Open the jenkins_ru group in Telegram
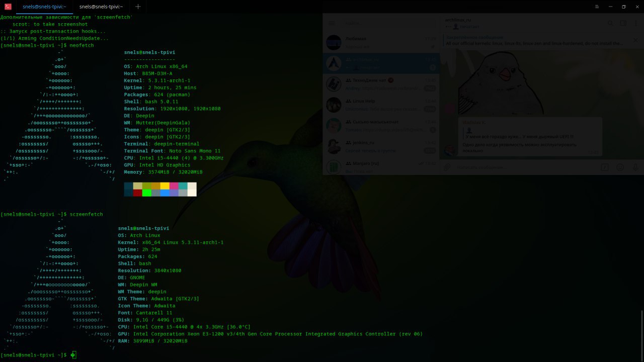This screenshot has width=644, height=362. click(x=381, y=146)
